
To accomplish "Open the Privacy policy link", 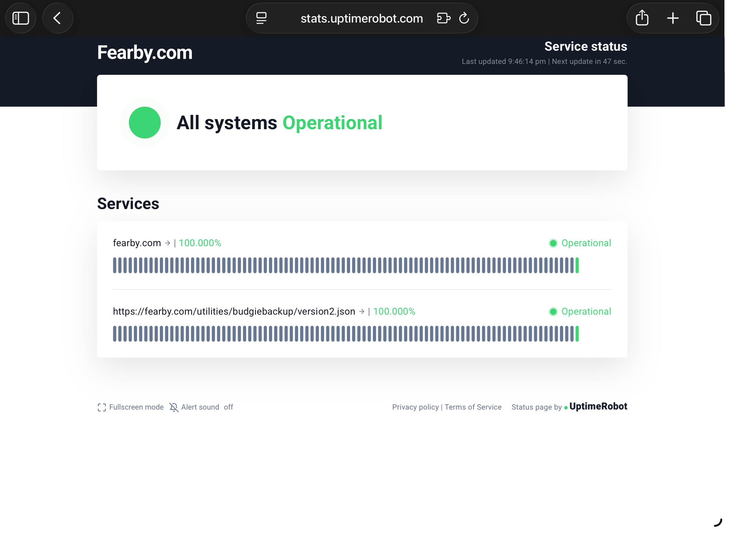I will pyautogui.click(x=415, y=407).
